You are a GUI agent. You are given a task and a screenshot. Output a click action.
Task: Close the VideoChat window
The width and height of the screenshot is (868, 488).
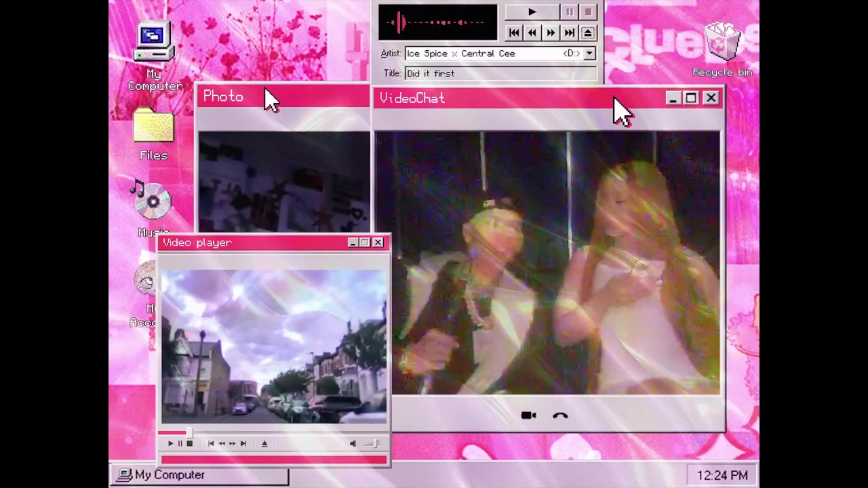point(711,98)
